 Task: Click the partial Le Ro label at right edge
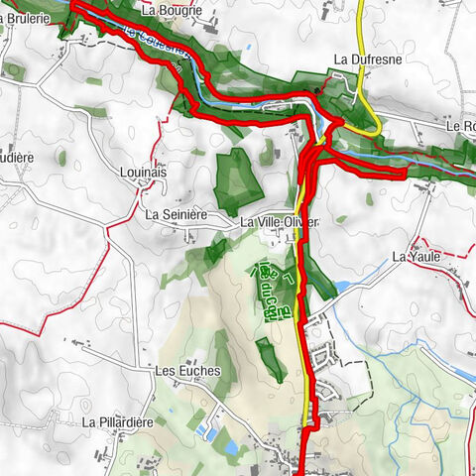click(x=461, y=126)
